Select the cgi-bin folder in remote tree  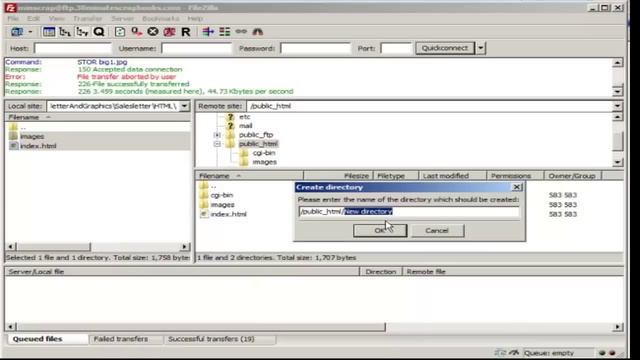(264, 153)
